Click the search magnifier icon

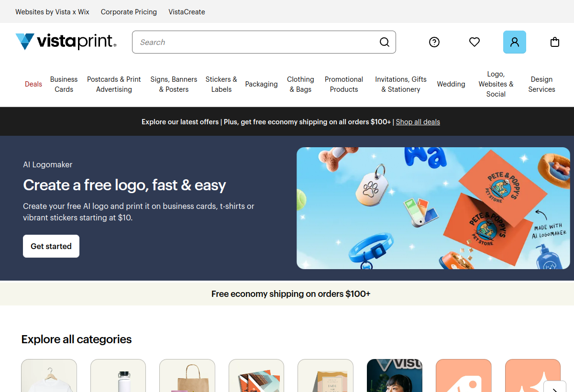click(385, 42)
